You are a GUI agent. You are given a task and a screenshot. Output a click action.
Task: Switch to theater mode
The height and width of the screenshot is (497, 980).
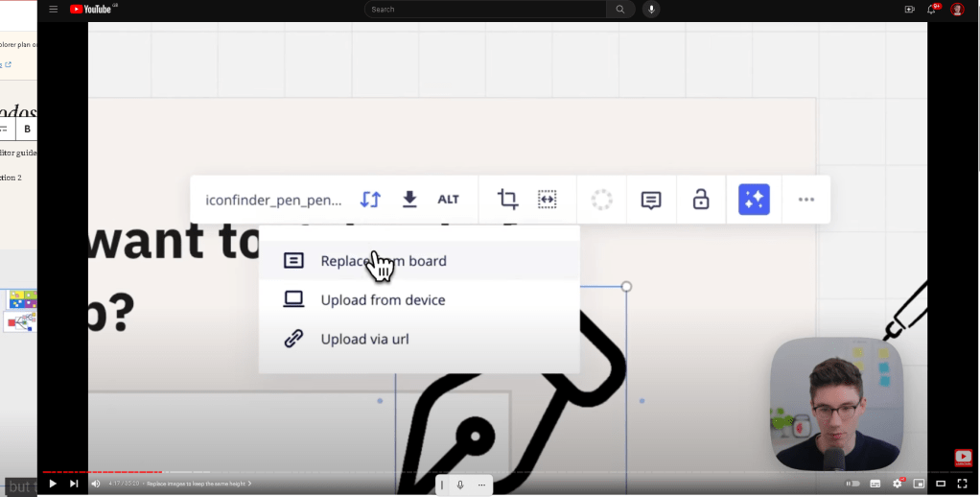click(x=941, y=484)
